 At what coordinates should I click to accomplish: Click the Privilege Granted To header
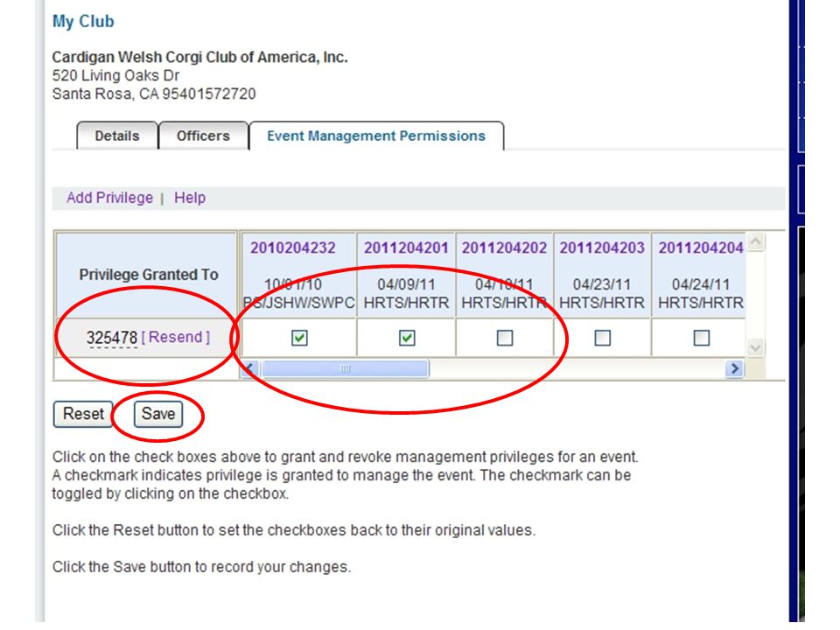click(149, 275)
